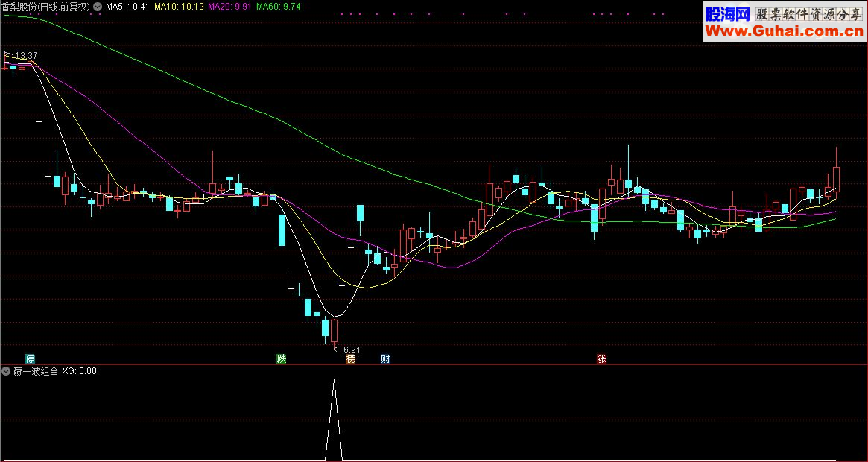Click the MA20: 9.91 label
Viewport: 868px width, 462px height.
point(229,7)
